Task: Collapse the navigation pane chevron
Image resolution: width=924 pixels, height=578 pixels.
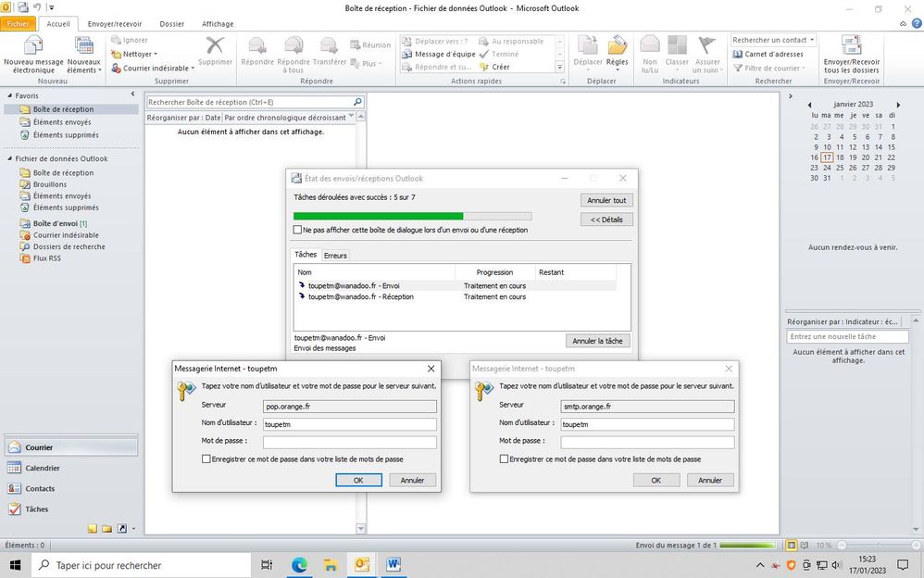Action: pos(132,94)
